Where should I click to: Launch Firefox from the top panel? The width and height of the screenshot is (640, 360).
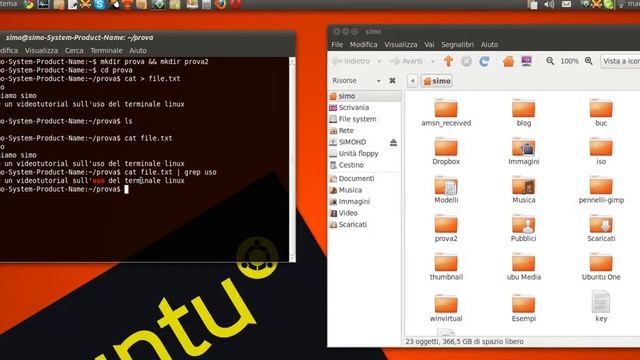[220, 4]
